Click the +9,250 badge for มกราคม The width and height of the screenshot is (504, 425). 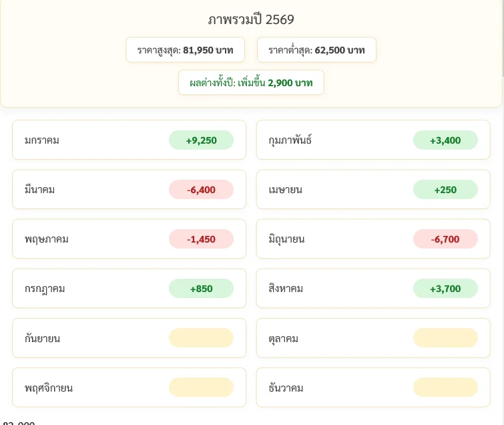[201, 140]
